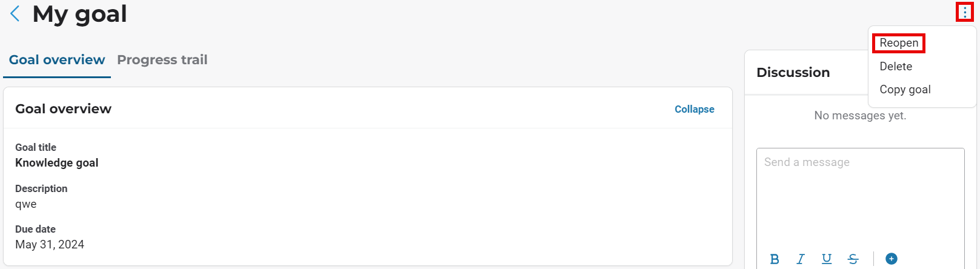Click the No messages yet text
Viewport: 980px width, 269px height.
point(859,116)
